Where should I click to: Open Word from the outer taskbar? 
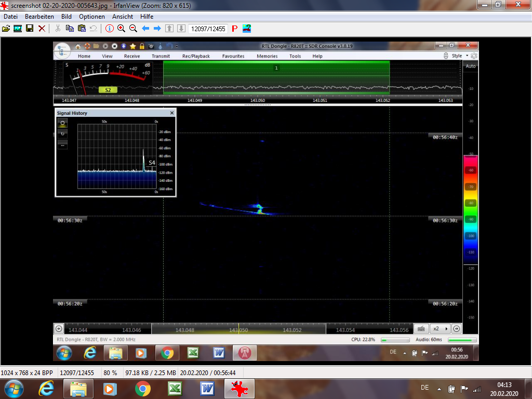click(x=207, y=389)
